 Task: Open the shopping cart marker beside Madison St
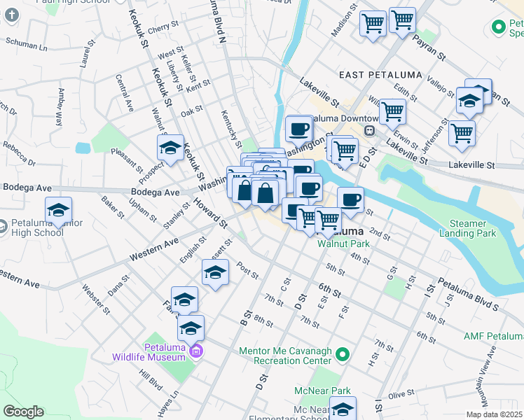tap(373, 24)
